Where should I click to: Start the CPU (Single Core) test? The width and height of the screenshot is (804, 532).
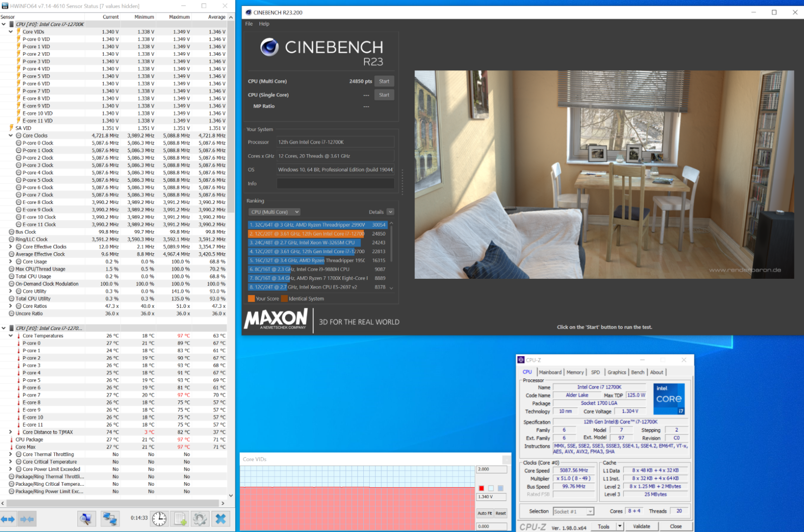384,95
